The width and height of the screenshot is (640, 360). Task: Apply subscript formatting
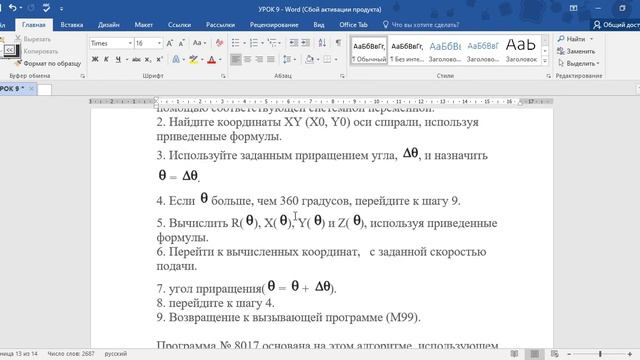(148, 60)
